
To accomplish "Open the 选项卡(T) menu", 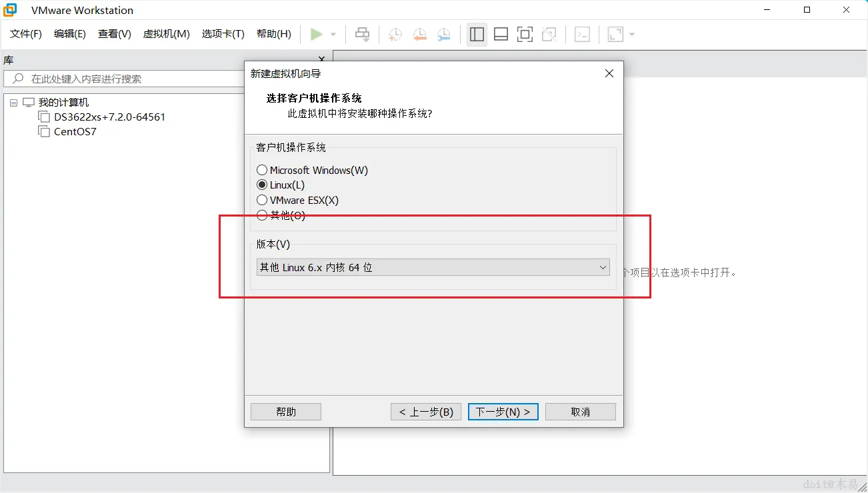I will pyautogui.click(x=223, y=34).
